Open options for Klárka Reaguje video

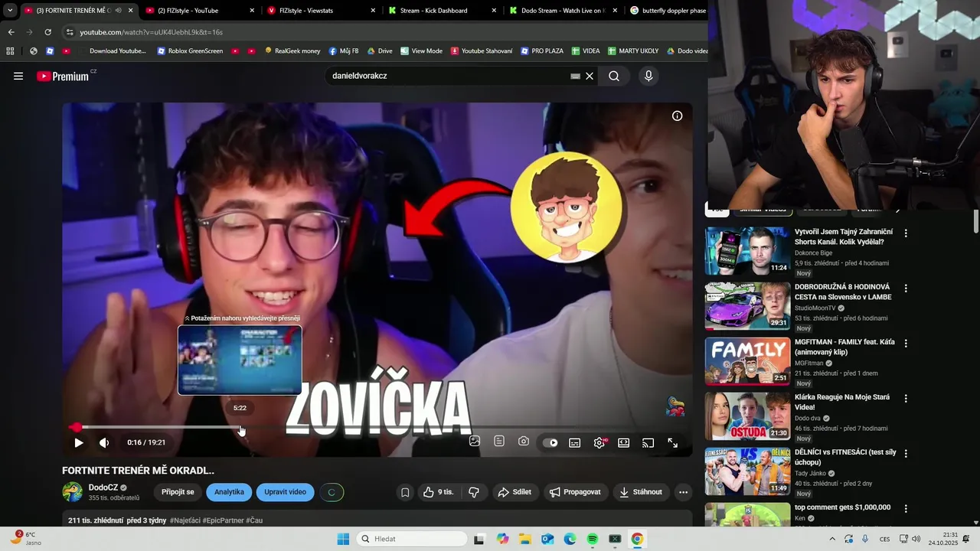tap(906, 399)
